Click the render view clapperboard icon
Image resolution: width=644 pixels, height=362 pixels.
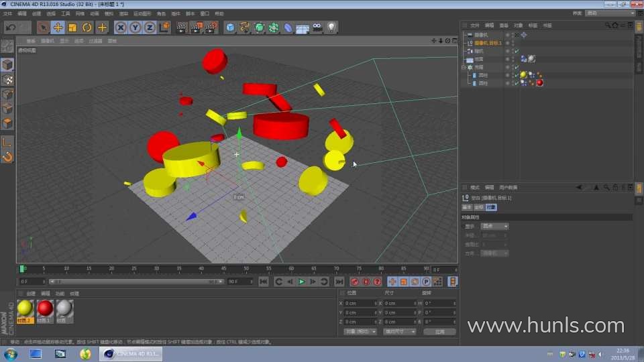click(x=181, y=27)
